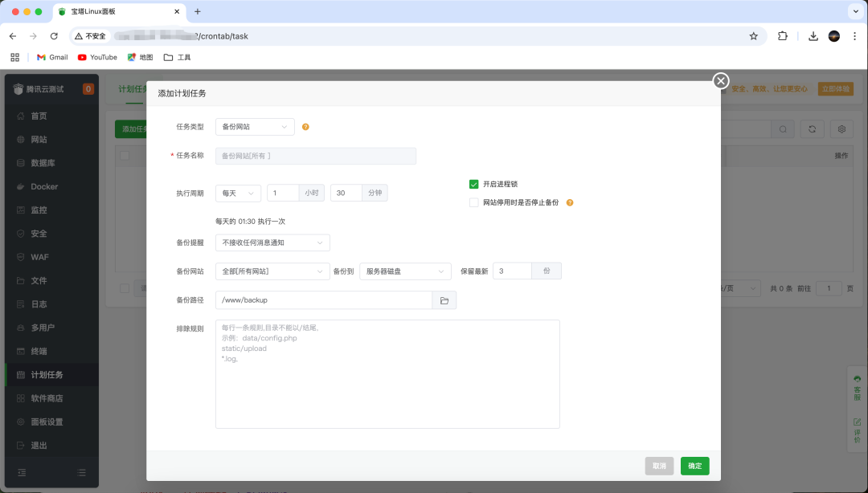Viewport: 868px width, 493px height.
Task: Close the 添加计划任务 dialog with X icon
Action: 721,80
